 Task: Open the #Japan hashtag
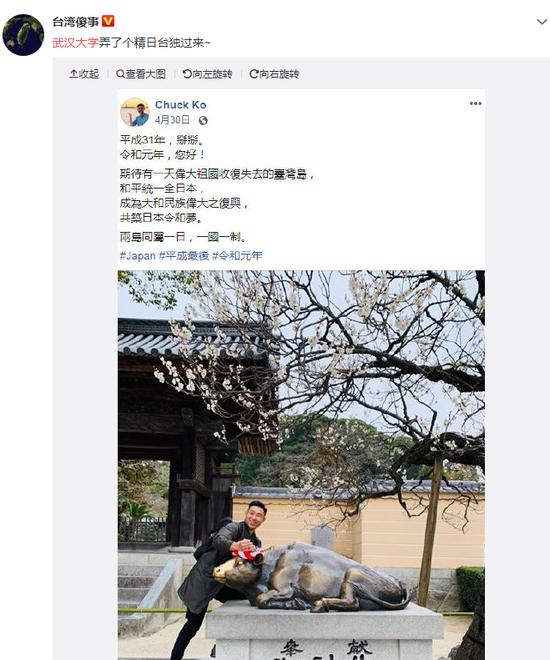click(x=138, y=255)
